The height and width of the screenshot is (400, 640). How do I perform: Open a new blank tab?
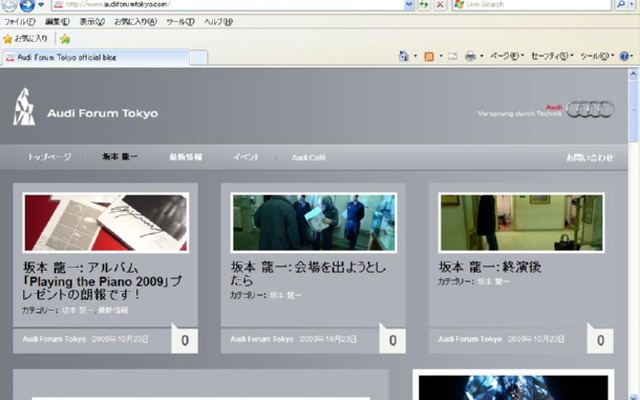(x=199, y=58)
